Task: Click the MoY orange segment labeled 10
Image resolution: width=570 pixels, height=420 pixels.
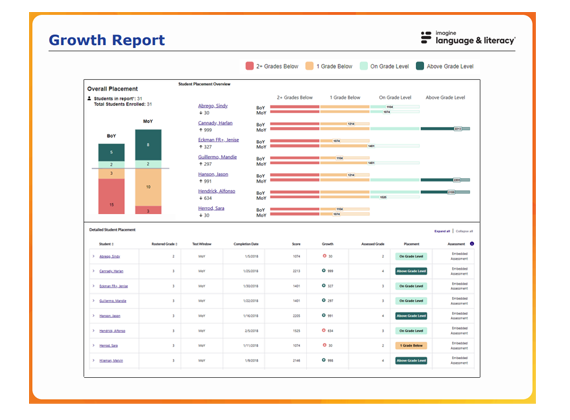Action: point(148,187)
